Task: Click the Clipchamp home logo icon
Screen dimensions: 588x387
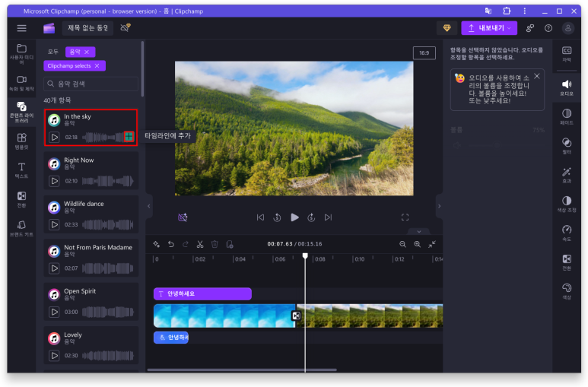Action: pyautogui.click(x=49, y=28)
